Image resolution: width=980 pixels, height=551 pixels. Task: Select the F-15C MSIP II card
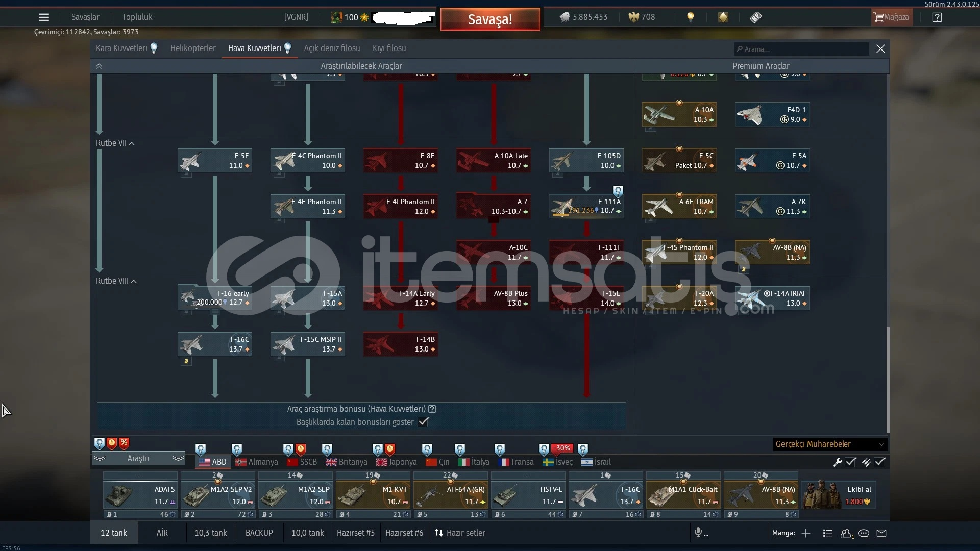pyautogui.click(x=308, y=344)
